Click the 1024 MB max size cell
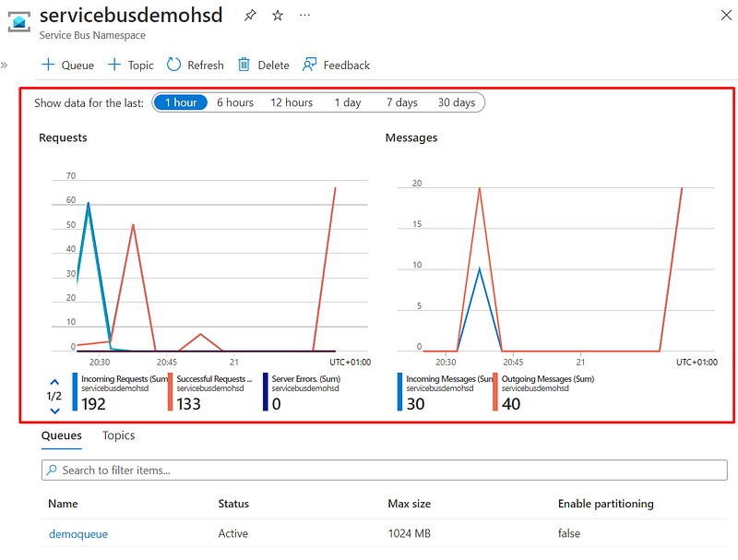 tap(410, 533)
